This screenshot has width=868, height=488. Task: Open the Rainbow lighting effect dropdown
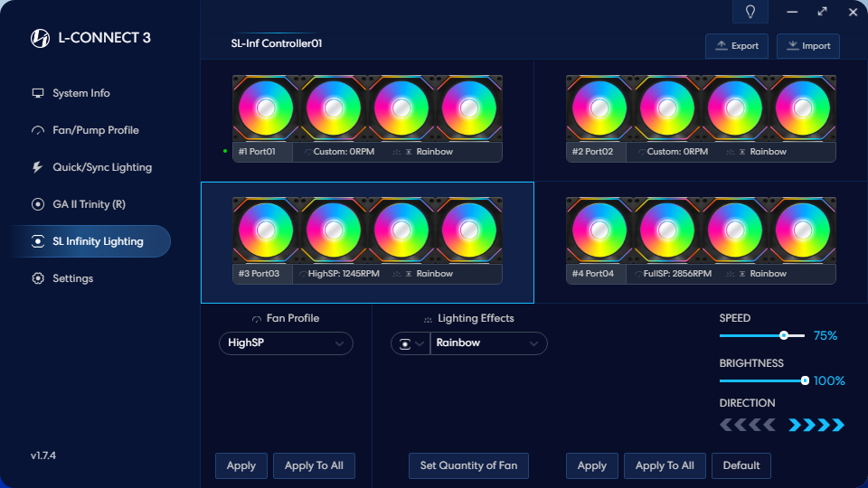tap(488, 343)
